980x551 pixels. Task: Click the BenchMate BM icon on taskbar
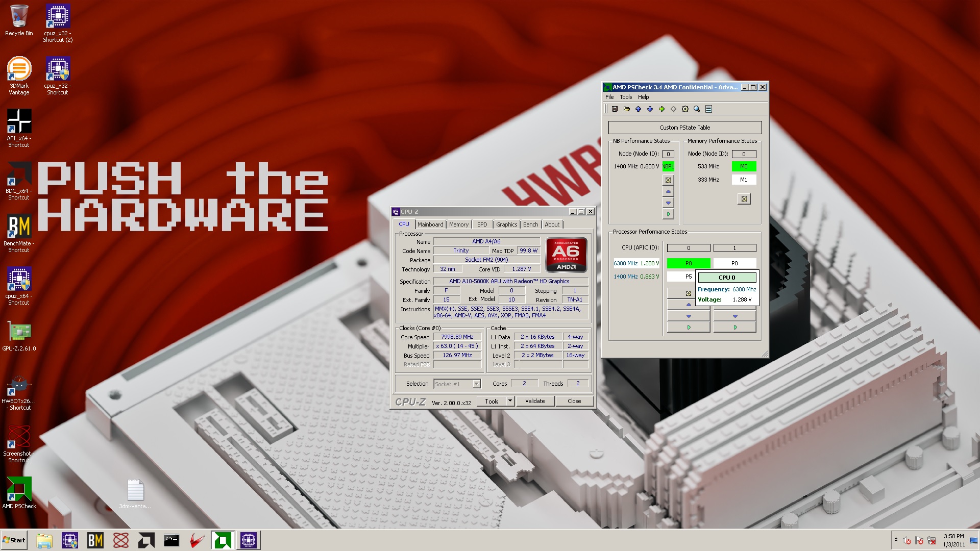pos(95,540)
